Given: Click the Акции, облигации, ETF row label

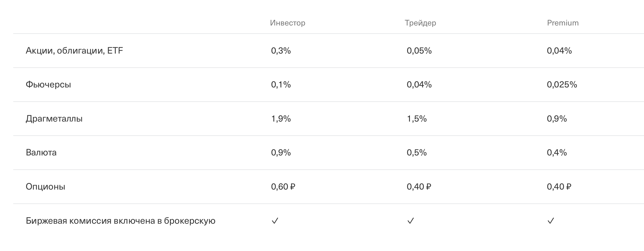Looking at the screenshot, I should (74, 50).
